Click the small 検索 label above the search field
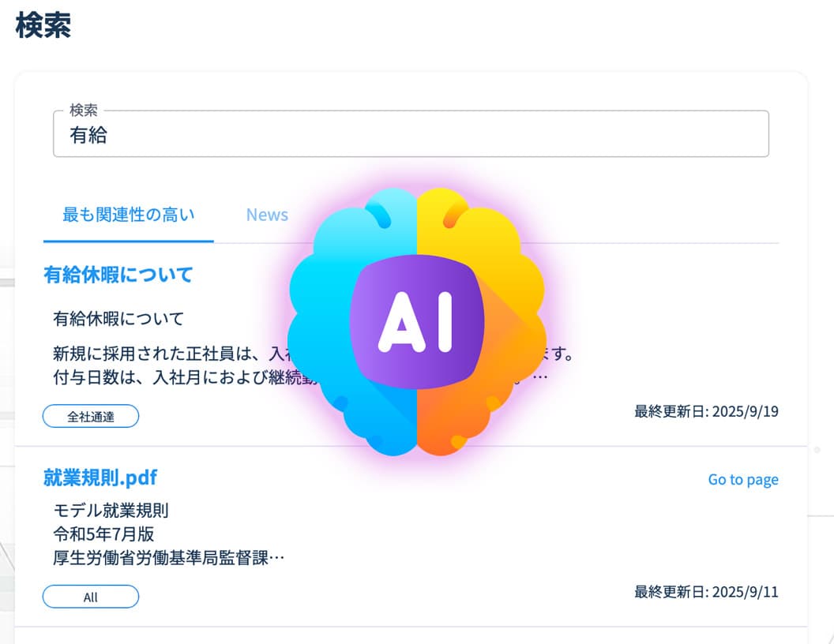Screen dimensions: 834x644 (84, 110)
